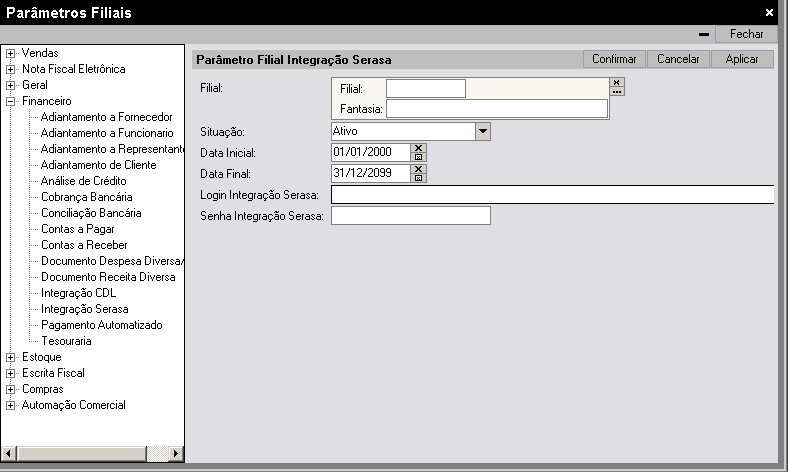
Task: Select Integração Serasa in tree
Action: click(x=84, y=310)
